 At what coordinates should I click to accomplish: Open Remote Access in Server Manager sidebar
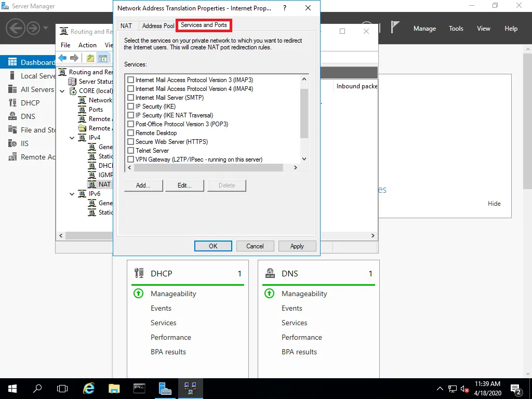(x=28, y=157)
